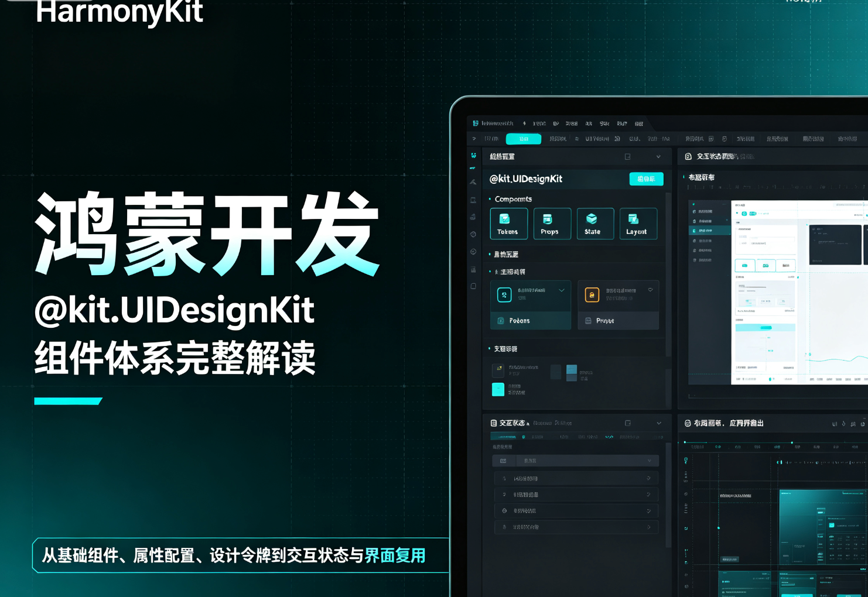
Task: Click the highlighted 界面复用 text in the banner
Action: (395, 555)
